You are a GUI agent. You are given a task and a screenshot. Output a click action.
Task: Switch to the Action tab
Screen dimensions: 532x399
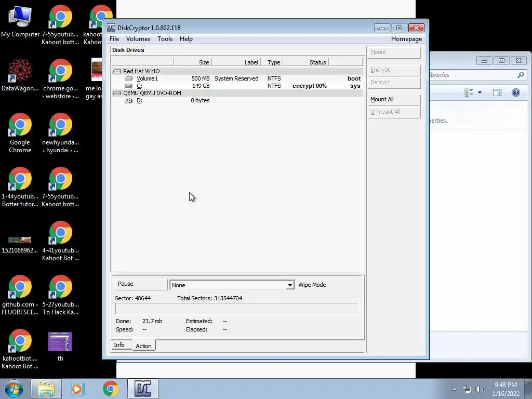tap(143, 345)
